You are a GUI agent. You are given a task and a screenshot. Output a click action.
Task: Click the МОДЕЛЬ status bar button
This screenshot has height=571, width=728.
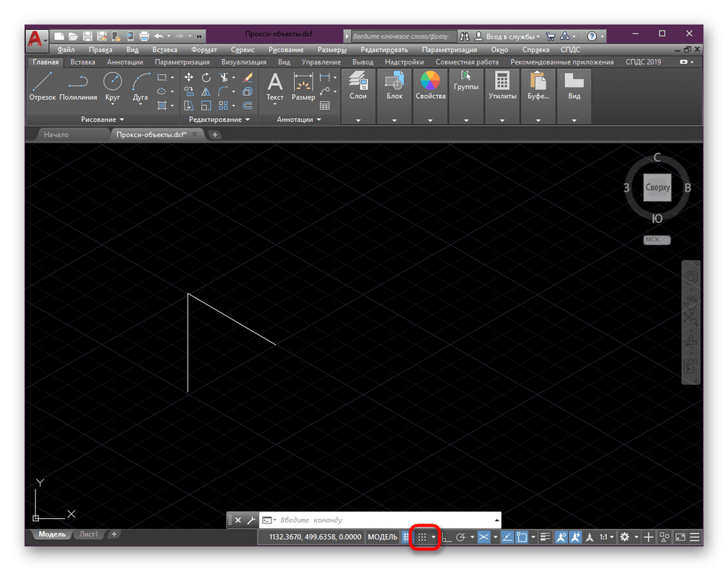[x=382, y=537]
